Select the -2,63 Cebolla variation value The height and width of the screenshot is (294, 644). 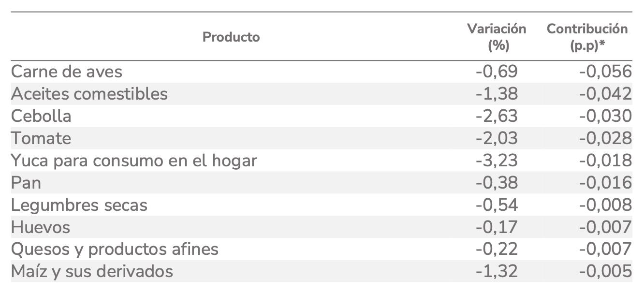coord(497,116)
